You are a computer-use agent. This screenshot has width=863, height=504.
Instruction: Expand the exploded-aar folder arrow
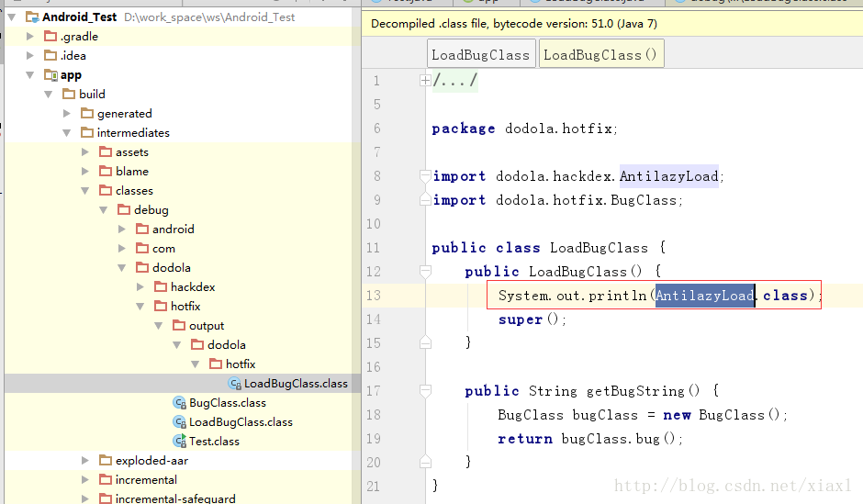pos(84,460)
